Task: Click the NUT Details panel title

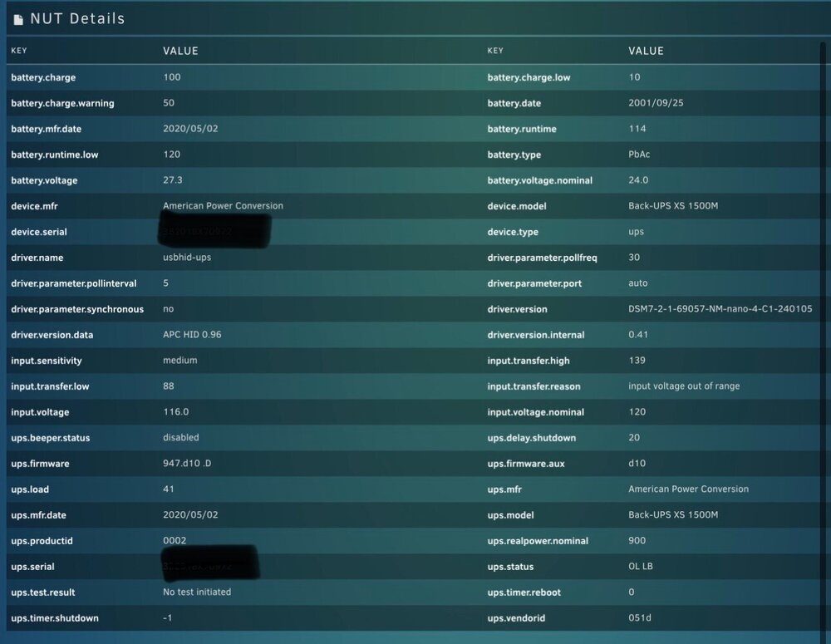Action: pos(77,18)
